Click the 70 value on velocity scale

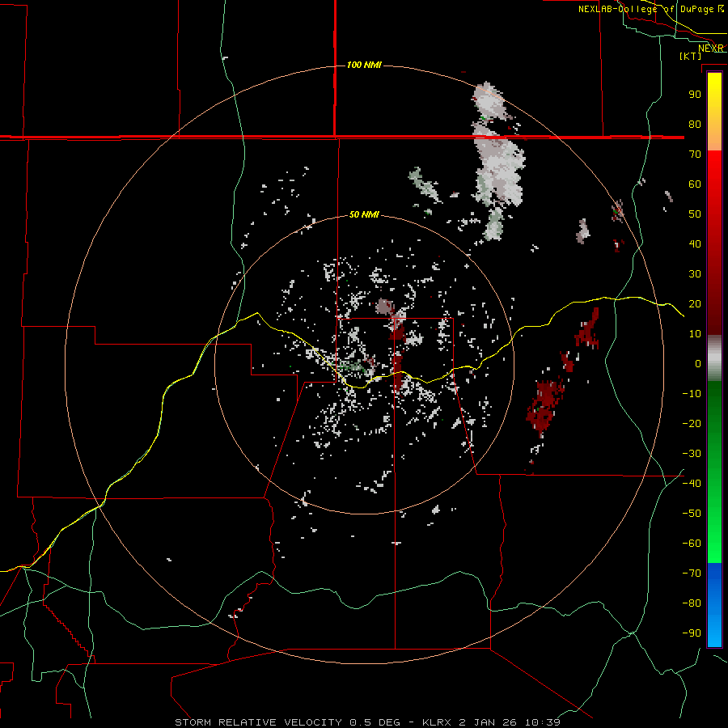pos(695,154)
